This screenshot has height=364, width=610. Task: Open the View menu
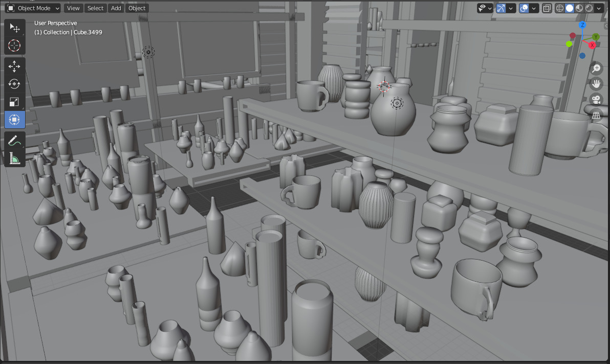tap(73, 8)
